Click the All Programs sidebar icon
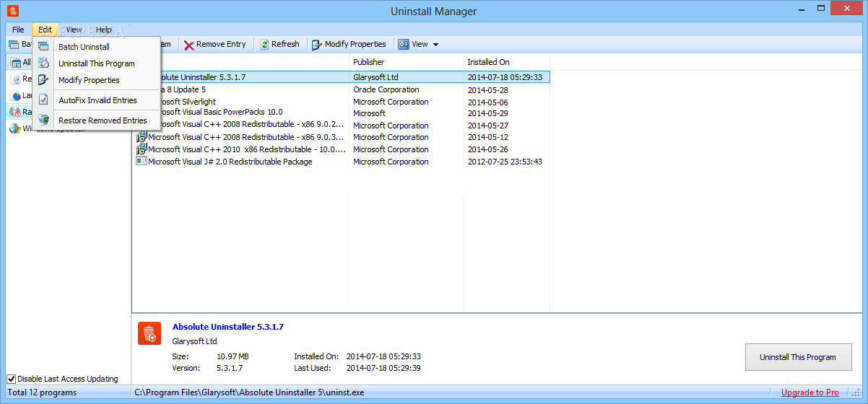Screen dimensions: 868x404 click(16, 63)
